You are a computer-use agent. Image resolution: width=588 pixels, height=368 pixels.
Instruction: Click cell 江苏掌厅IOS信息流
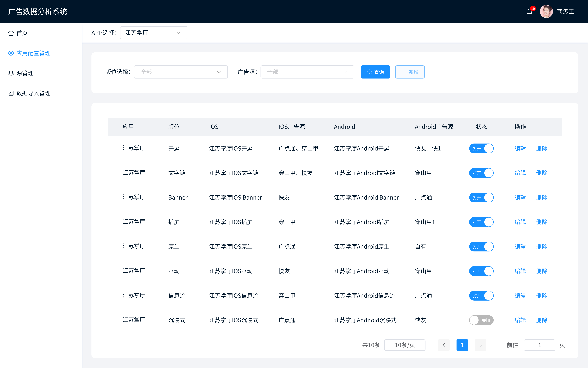click(x=234, y=296)
